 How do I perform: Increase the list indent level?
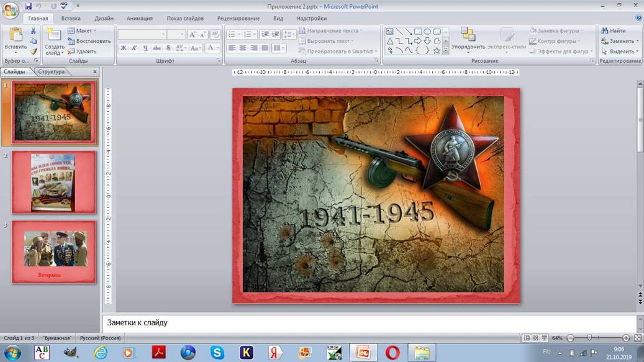(x=276, y=35)
